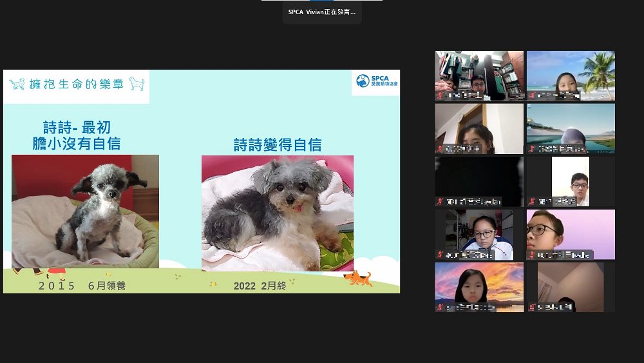Click the orange dog graphic on the slide
The width and height of the screenshot is (644, 363).
358,279
